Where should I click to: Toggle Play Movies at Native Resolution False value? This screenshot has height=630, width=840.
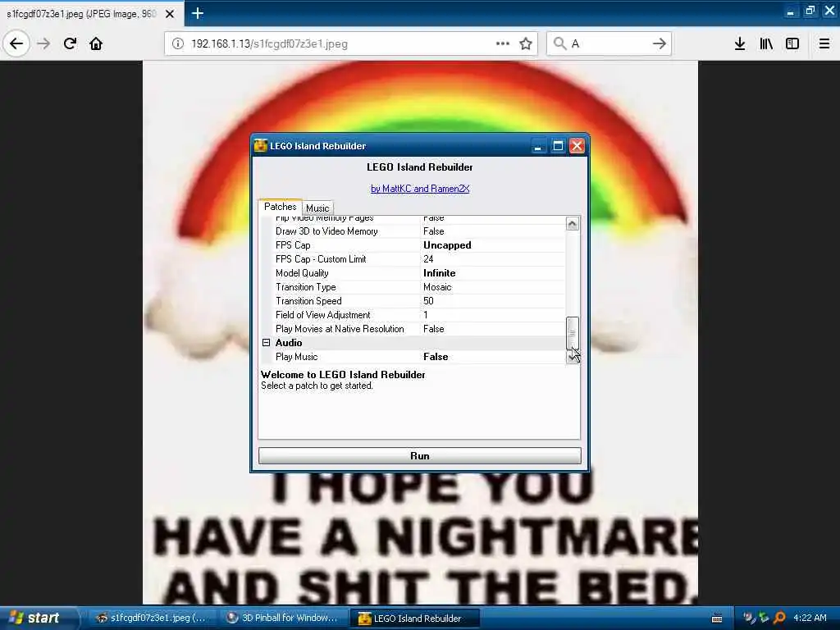433,329
